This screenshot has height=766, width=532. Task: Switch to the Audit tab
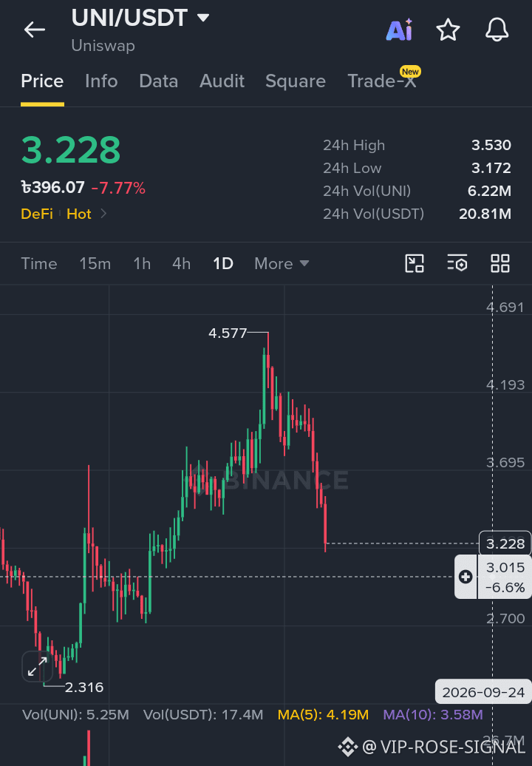[222, 81]
